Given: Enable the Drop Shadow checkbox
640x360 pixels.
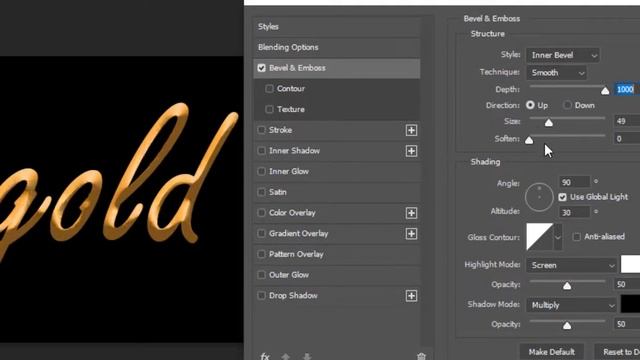Looking at the screenshot, I should click(261, 296).
